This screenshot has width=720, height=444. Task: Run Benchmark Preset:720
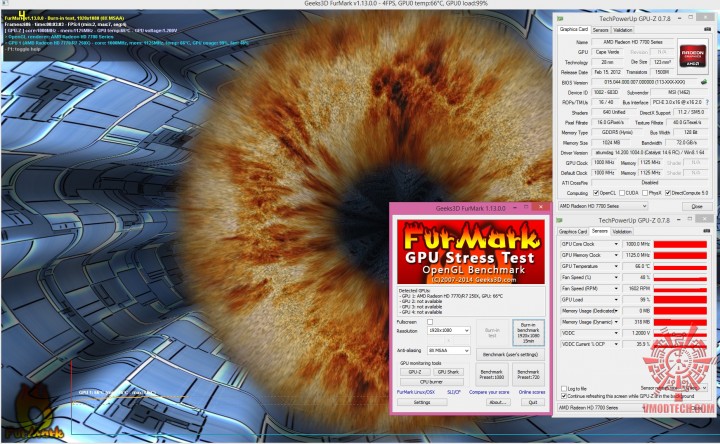pyautogui.click(x=528, y=374)
